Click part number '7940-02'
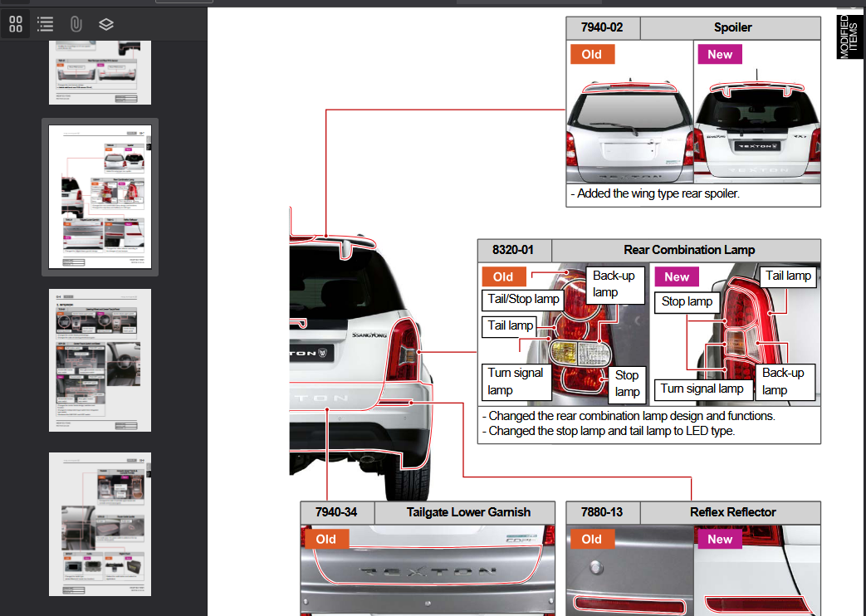Screen dimensions: 866x616 point(602,27)
